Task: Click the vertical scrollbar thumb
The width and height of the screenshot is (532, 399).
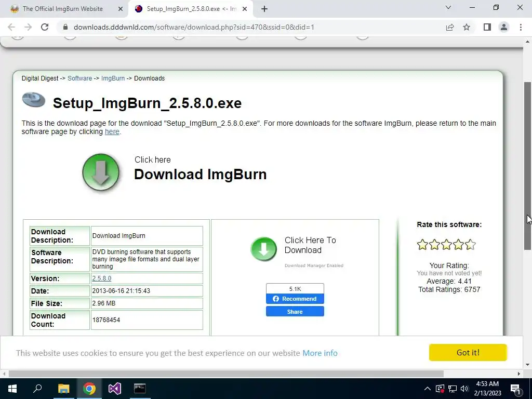Action: pyautogui.click(x=527, y=166)
